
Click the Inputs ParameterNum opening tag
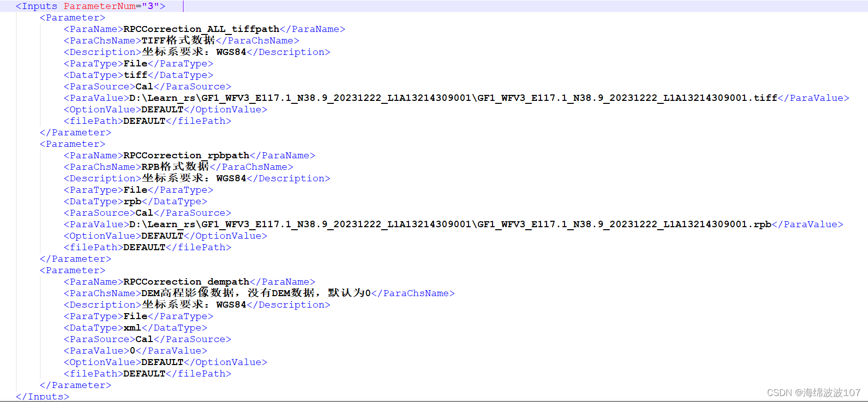pyautogui.click(x=90, y=6)
